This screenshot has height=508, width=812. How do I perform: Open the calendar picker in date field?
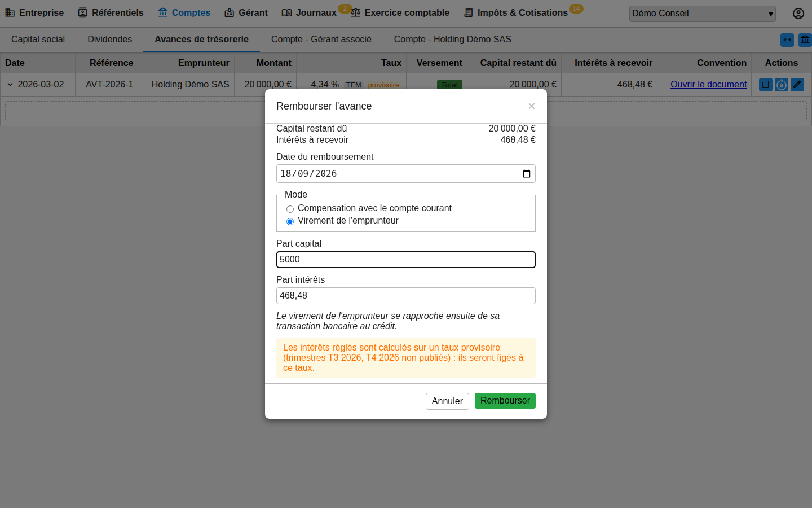click(x=527, y=174)
